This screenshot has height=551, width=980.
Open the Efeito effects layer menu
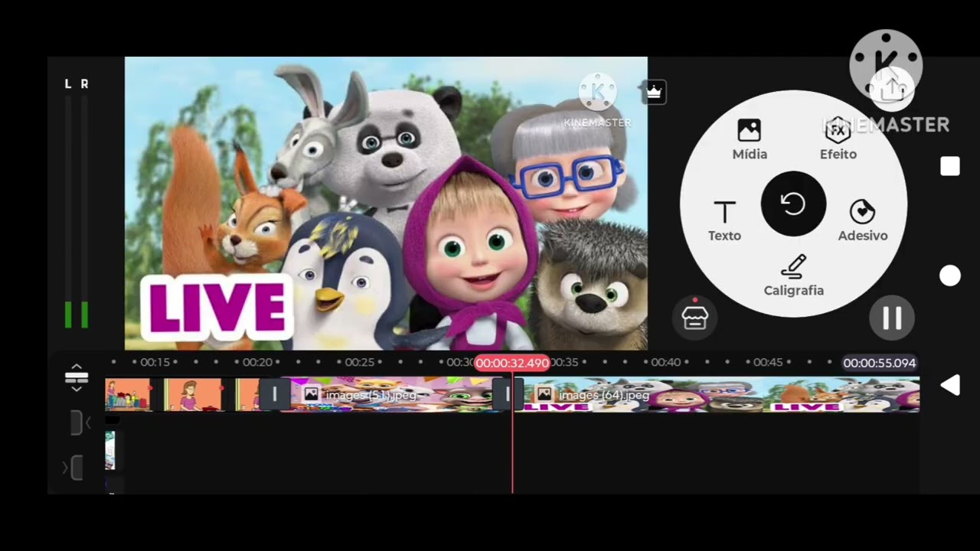click(838, 140)
